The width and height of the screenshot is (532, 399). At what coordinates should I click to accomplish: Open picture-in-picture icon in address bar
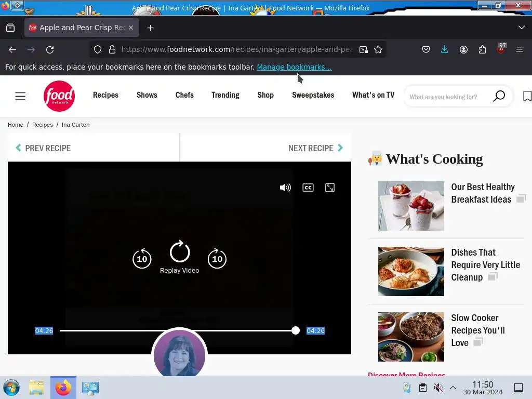pyautogui.click(x=363, y=50)
